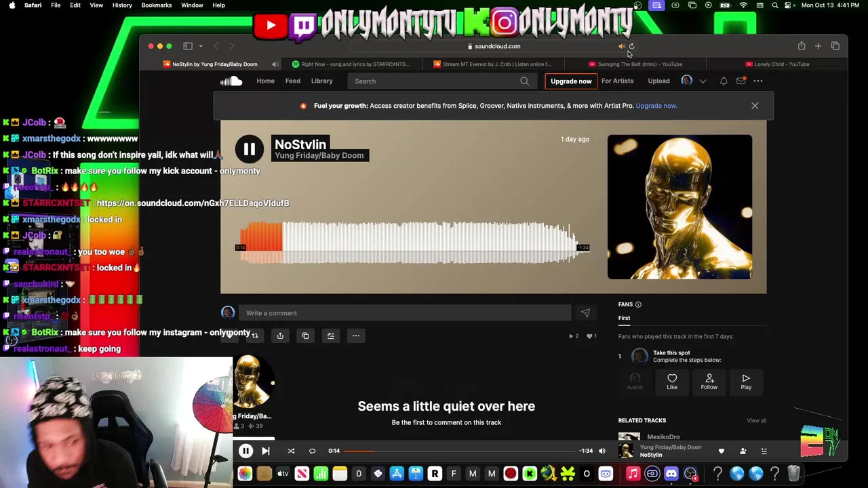Click the Safari share icon
The width and height of the screenshot is (868, 488).
point(802,46)
